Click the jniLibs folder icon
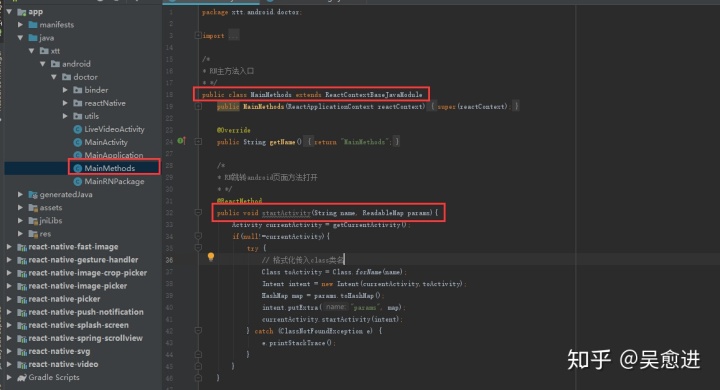The image size is (720, 390). coord(33,221)
